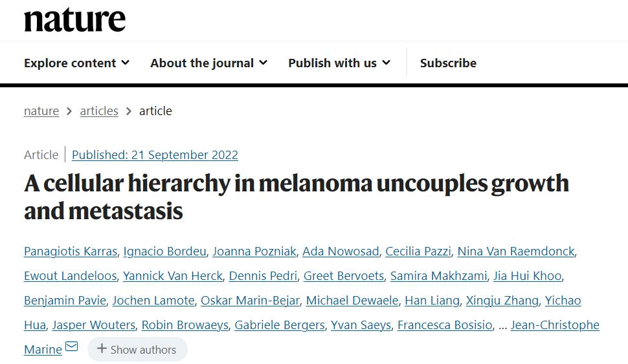
Task: Click author Nina Van Raemdonck
Action: (x=516, y=251)
